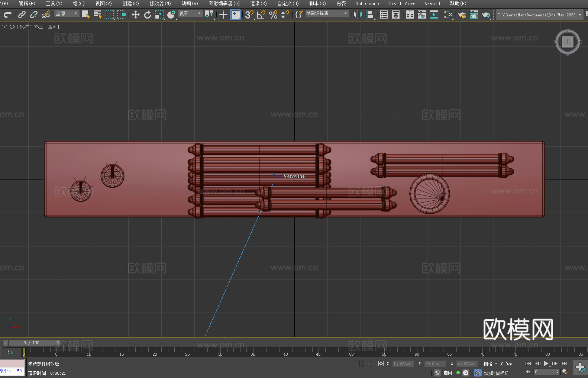Select the Unlink Selection tool
Viewport: 588px width, 378px height.
(34, 14)
